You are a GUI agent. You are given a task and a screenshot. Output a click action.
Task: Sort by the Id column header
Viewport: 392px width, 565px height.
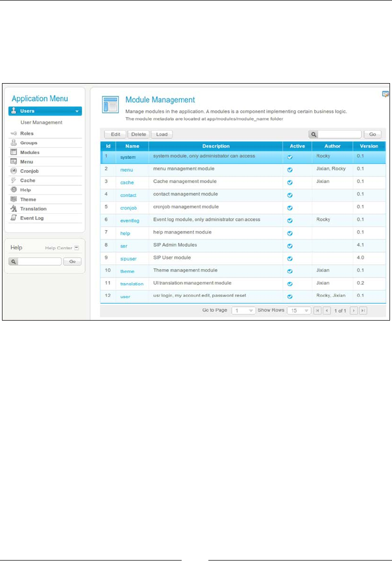click(x=108, y=146)
